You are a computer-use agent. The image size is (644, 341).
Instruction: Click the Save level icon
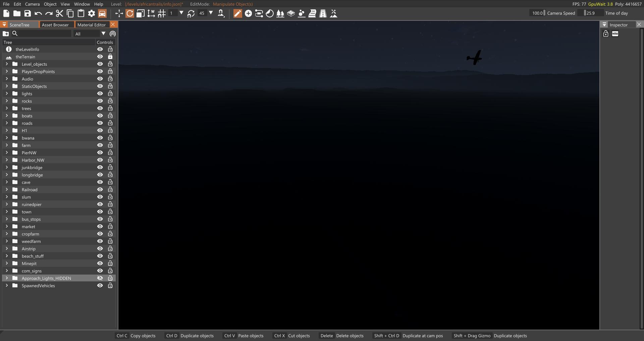click(28, 13)
